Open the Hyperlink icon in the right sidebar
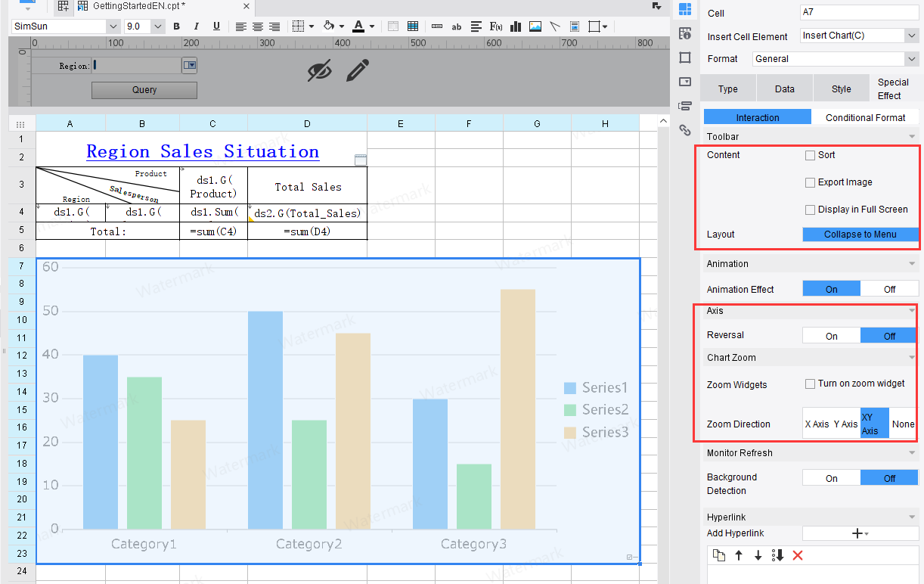924x584 pixels. (x=685, y=129)
